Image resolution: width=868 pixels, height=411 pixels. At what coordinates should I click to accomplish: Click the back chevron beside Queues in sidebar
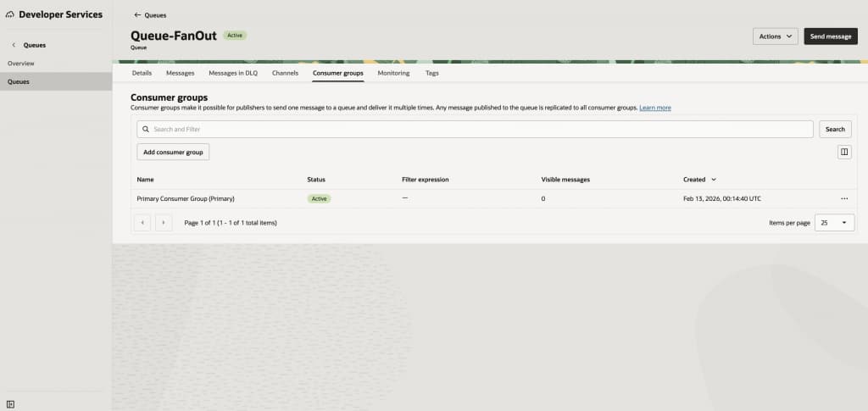pos(14,46)
